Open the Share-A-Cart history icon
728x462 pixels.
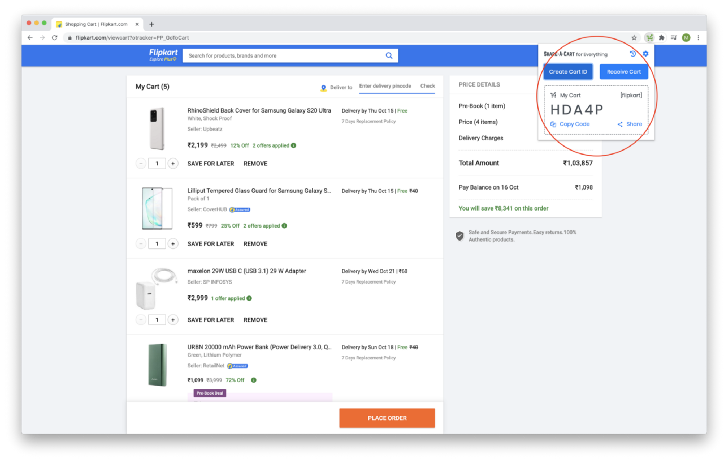click(x=633, y=54)
